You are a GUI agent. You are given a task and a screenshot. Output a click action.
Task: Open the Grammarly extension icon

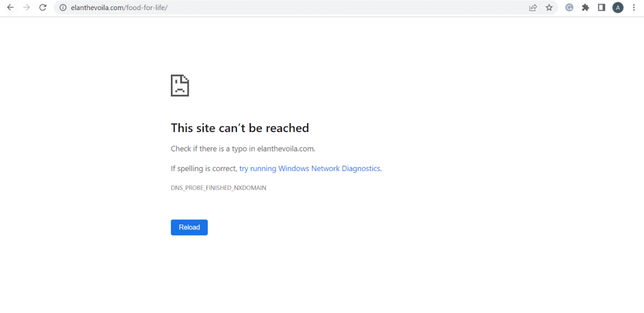click(569, 8)
